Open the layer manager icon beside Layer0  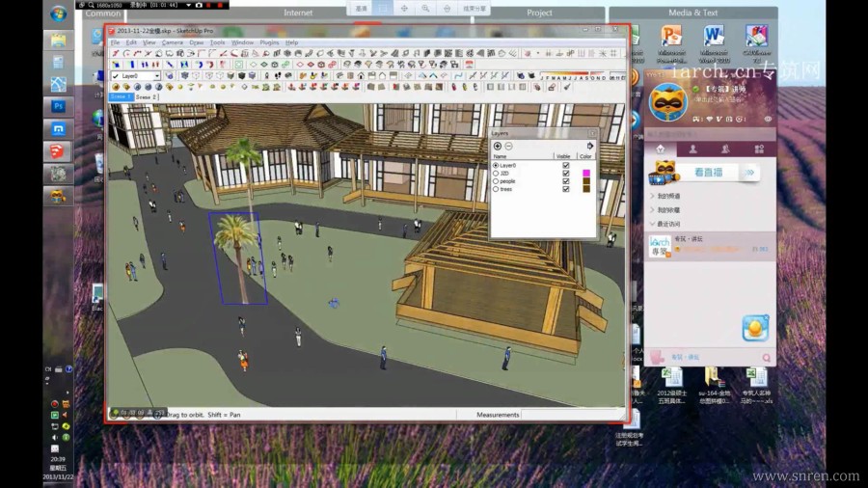point(169,76)
